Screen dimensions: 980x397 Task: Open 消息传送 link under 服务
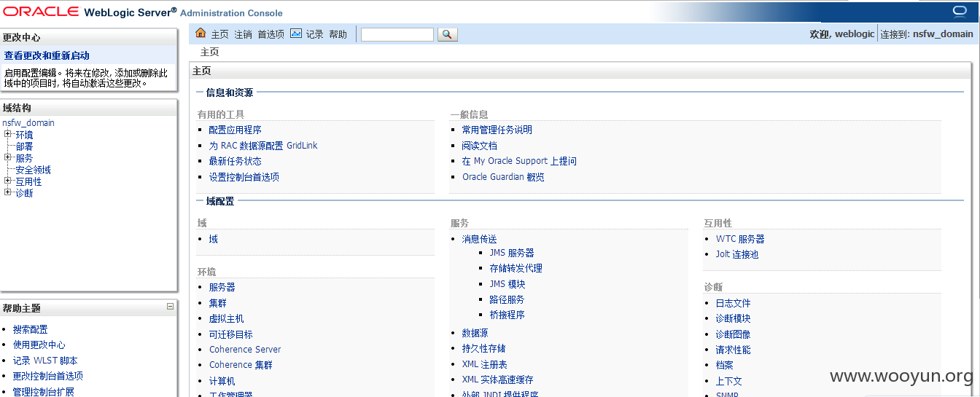click(479, 239)
